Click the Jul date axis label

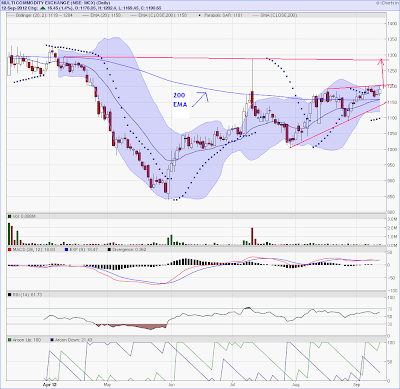click(232, 384)
